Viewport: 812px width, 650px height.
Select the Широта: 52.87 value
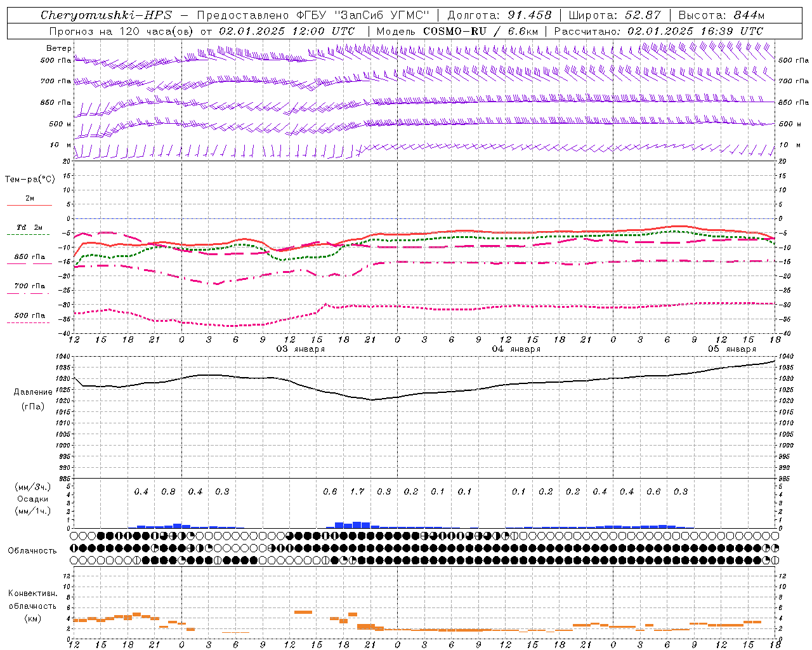[615, 15]
